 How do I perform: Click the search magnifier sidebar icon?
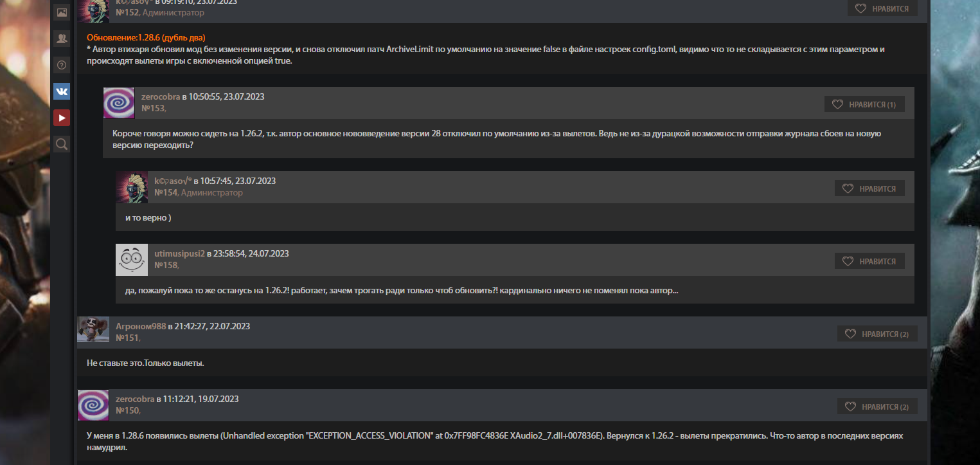pyautogui.click(x=62, y=144)
